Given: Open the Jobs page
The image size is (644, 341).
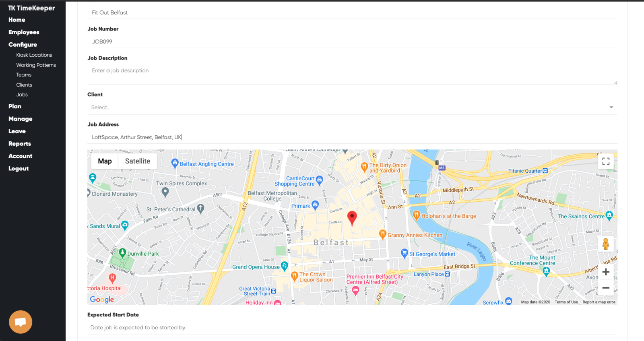Looking at the screenshot, I should click(x=22, y=95).
